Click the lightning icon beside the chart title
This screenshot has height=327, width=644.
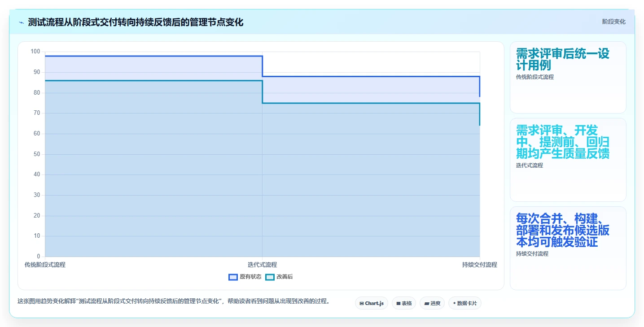click(22, 22)
